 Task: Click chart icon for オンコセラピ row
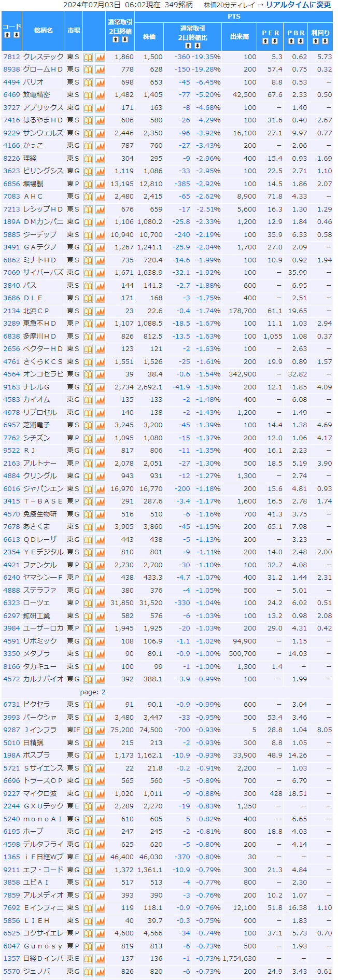click(x=100, y=374)
